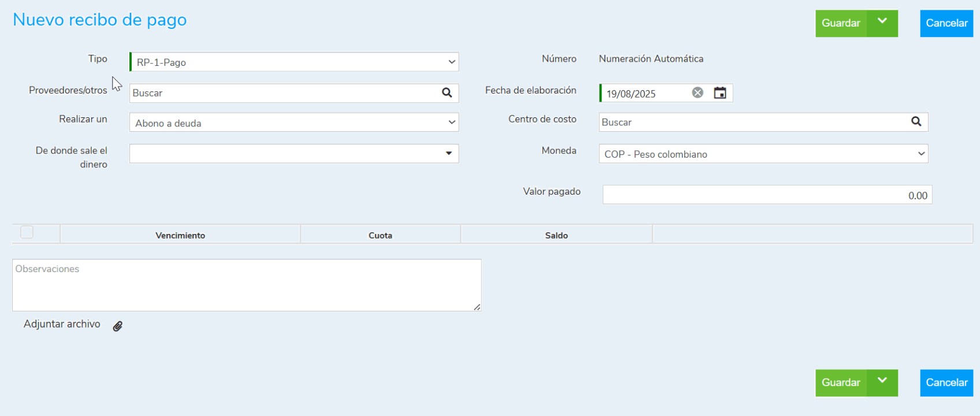Screen dimensions: 980x416
Task: Expand the top Guardar button arrow
Action: pos(882,23)
